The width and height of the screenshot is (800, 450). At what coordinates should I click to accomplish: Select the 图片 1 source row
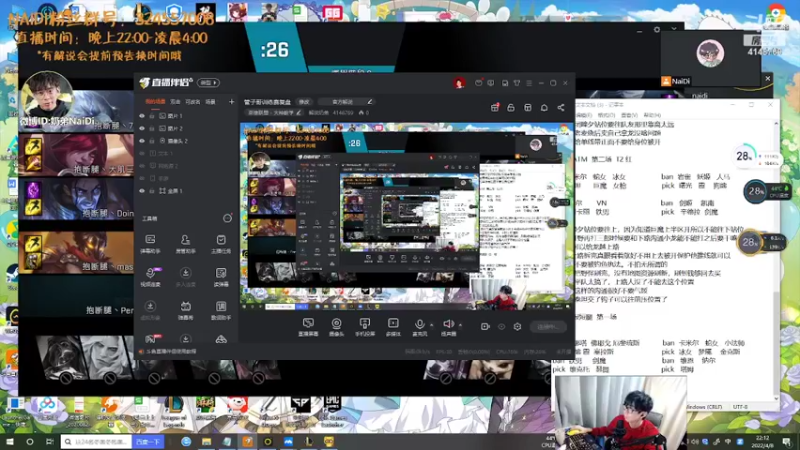tap(186, 116)
